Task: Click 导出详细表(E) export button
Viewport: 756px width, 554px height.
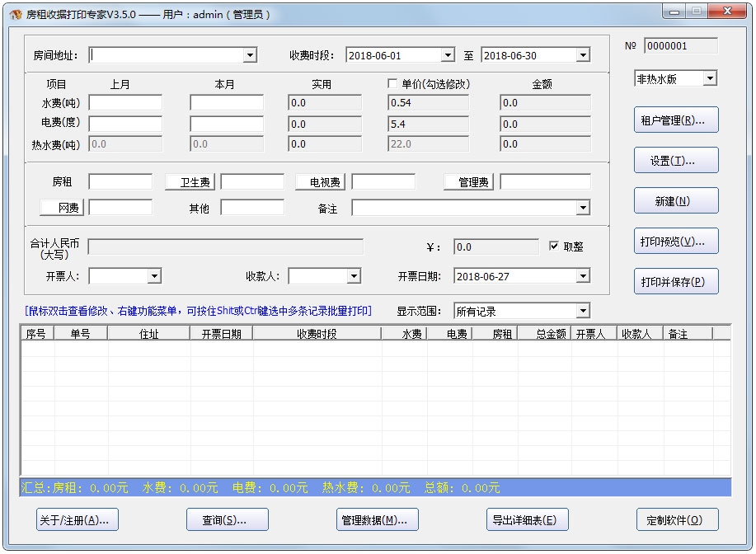Action: tap(527, 519)
